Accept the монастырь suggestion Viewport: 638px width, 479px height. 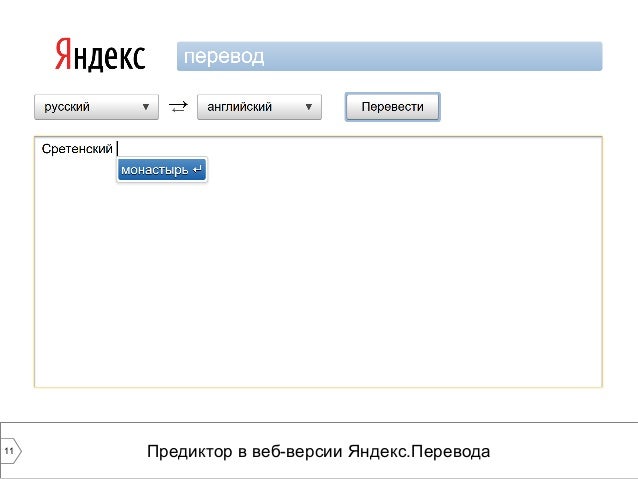click(x=162, y=170)
